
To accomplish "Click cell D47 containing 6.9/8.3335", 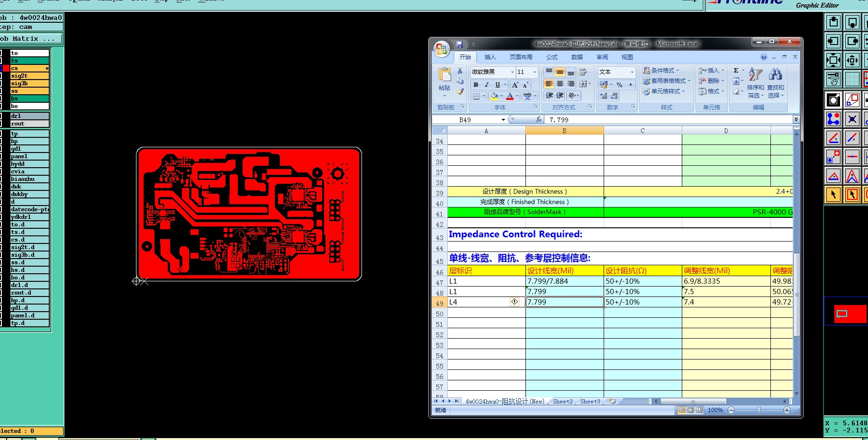I will pos(726,281).
